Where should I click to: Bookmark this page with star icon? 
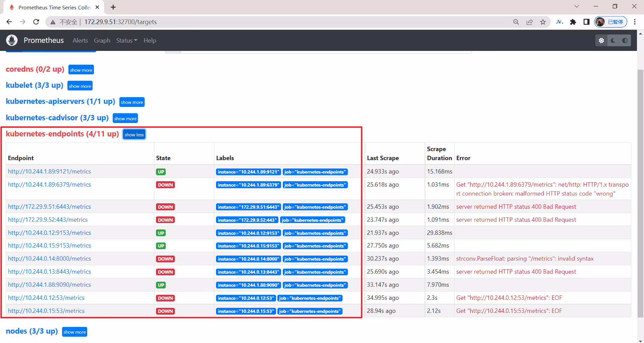point(543,22)
